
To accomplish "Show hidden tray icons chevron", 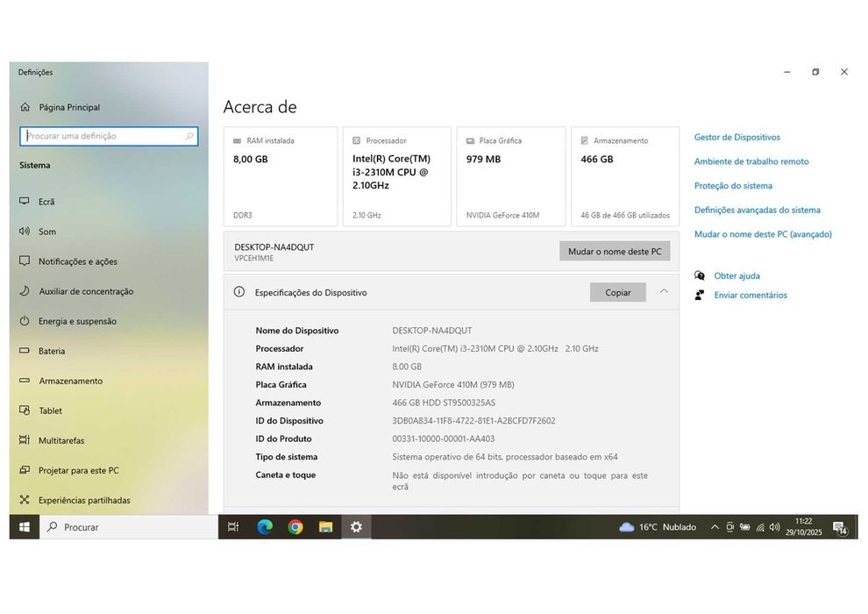I will pyautogui.click(x=715, y=527).
